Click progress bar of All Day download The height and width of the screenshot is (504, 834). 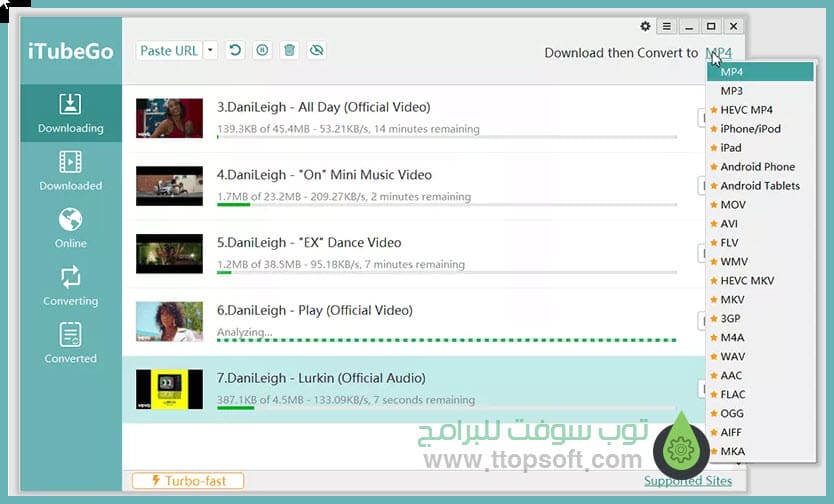447,137
